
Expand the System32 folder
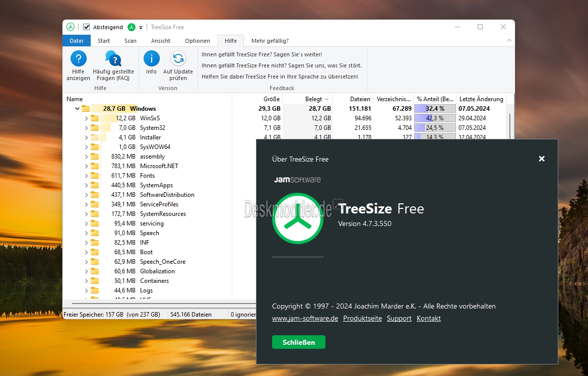click(86, 128)
